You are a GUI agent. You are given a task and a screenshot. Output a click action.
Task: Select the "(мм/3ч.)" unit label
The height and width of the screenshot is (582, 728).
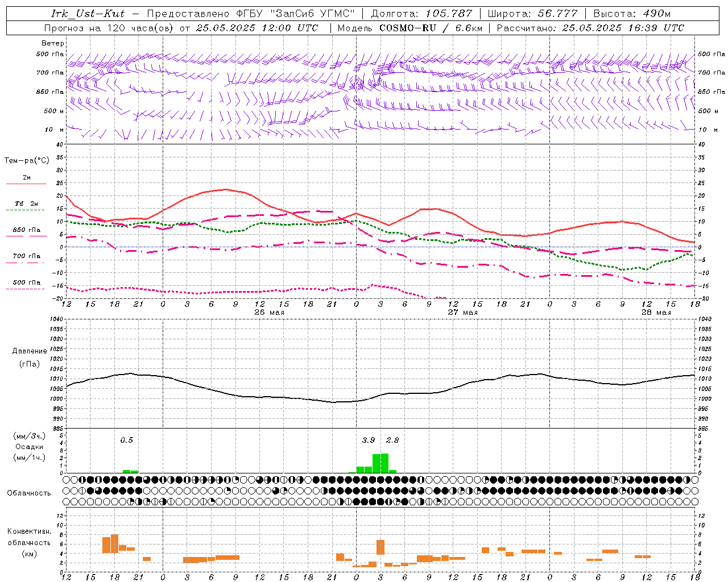pyautogui.click(x=29, y=436)
